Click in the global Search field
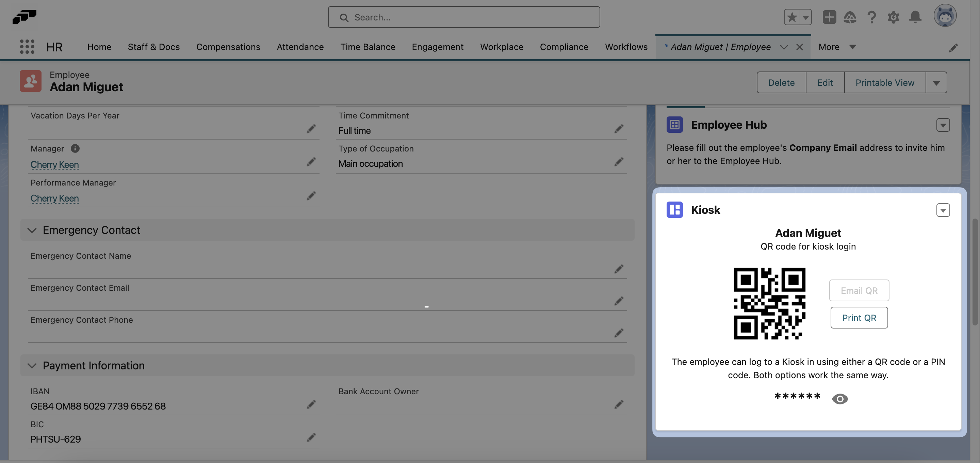This screenshot has height=463, width=980. pyautogui.click(x=464, y=17)
